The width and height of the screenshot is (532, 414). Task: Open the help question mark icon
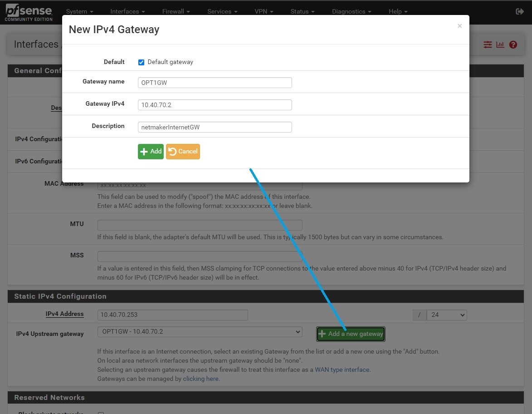[513, 44]
